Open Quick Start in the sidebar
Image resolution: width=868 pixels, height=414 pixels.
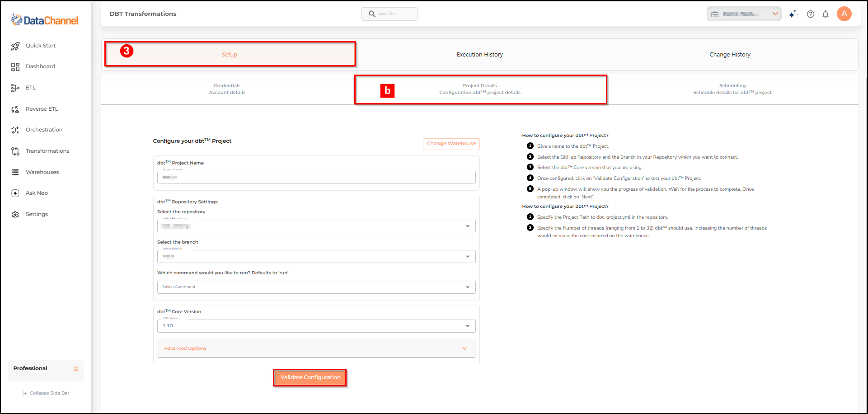(41, 46)
